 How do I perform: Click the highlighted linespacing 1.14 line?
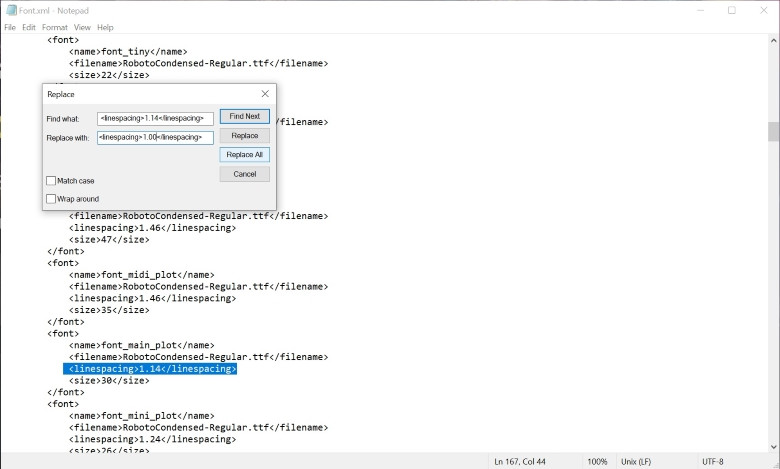pyautogui.click(x=150, y=369)
